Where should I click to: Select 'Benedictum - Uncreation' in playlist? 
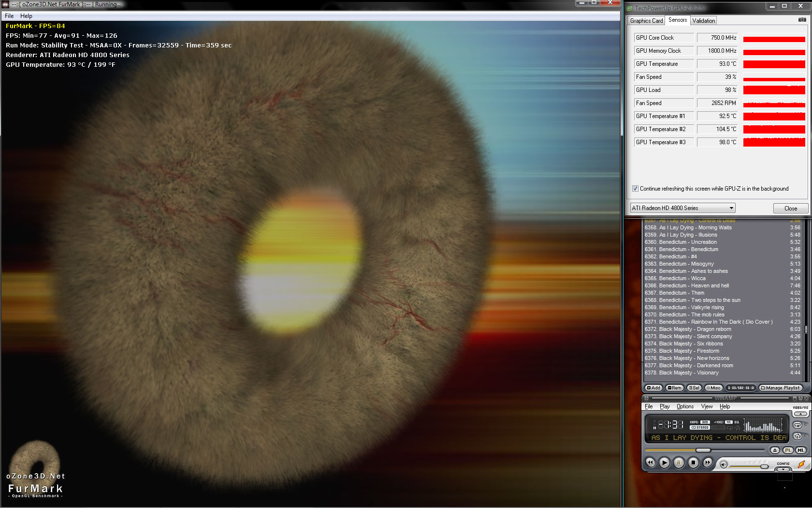tap(722, 242)
